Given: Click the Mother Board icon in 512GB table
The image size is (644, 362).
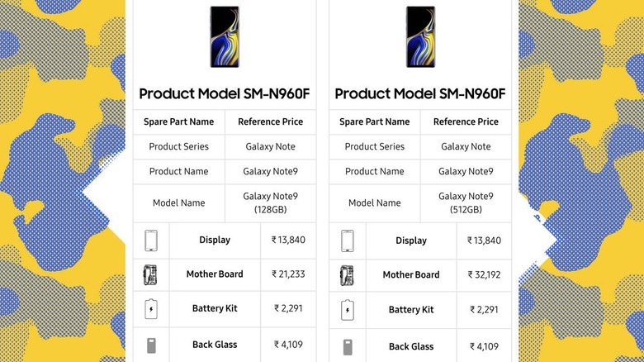Looking at the screenshot, I should (347, 275).
